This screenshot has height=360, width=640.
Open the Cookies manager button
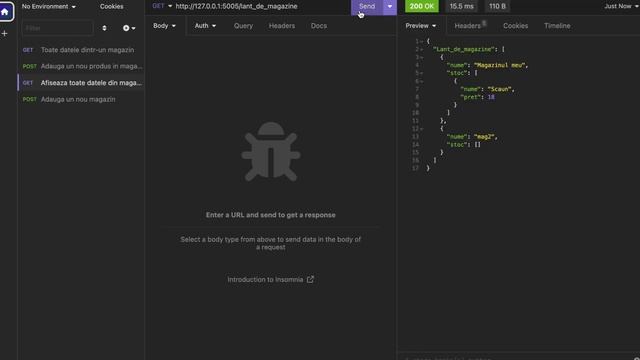tap(111, 7)
